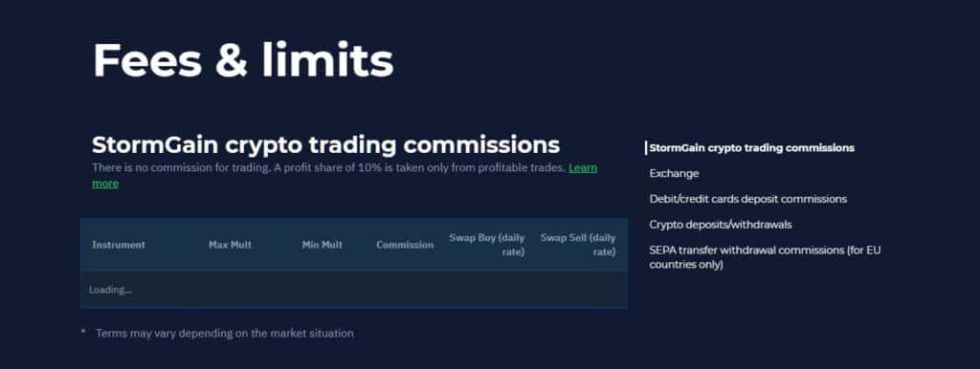Viewport: 980px width, 369px height.
Task: Jump to the Exchange section
Action: point(674,174)
